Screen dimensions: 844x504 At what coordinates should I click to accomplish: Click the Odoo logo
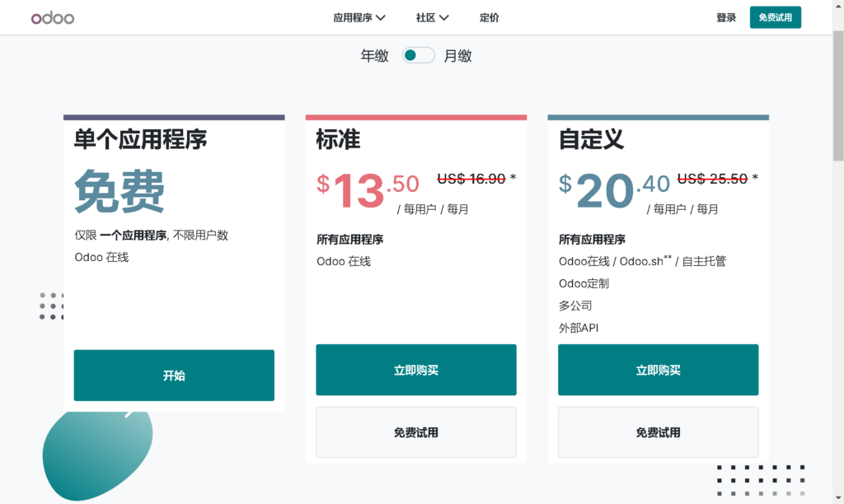click(52, 18)
